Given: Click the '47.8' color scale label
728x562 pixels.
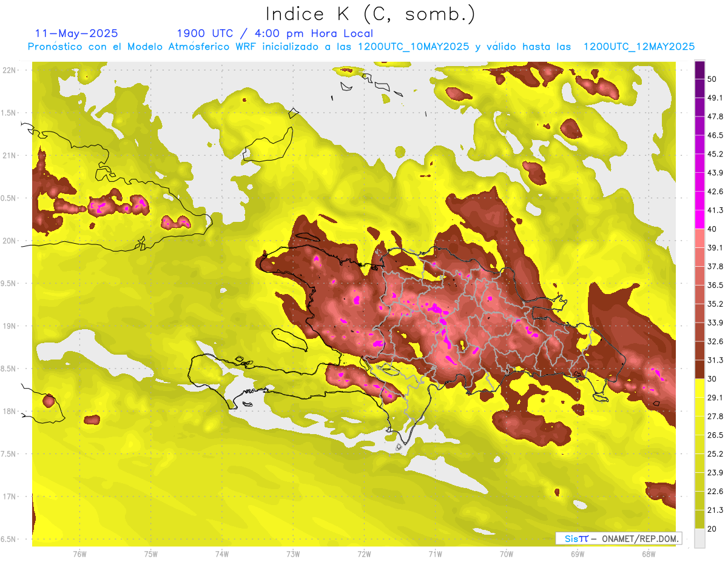Looking at the screenshot, I should pyautogui.click(x=715, y=117).
